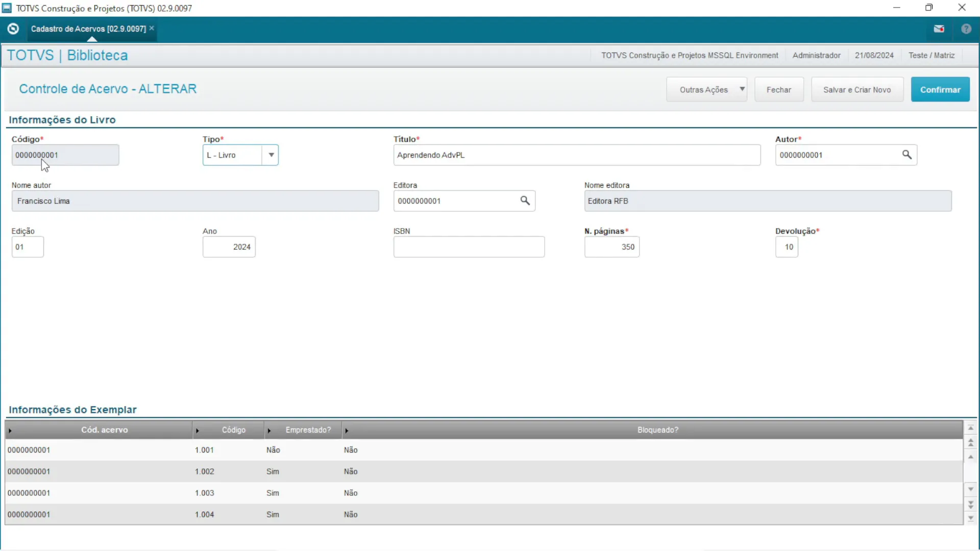
Task: Page up in exemplar grid
Action: [x=971, y=442]
